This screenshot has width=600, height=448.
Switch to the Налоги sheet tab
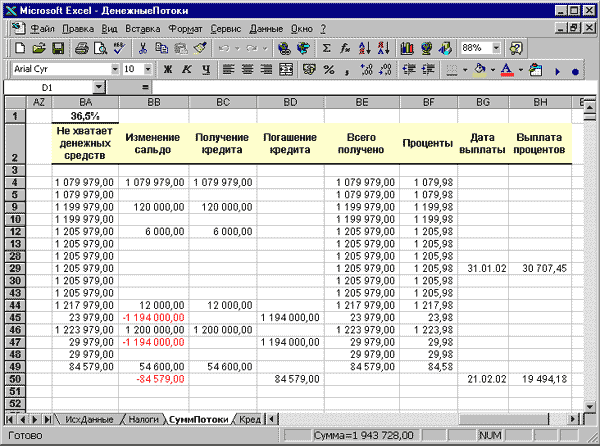[x=143, y=420]
